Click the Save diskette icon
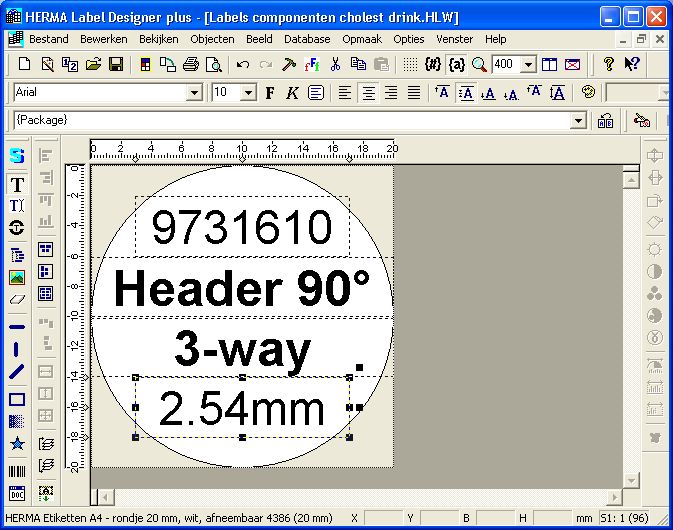The height and width of the screenshot is (530, 673). tap(116, 65)
